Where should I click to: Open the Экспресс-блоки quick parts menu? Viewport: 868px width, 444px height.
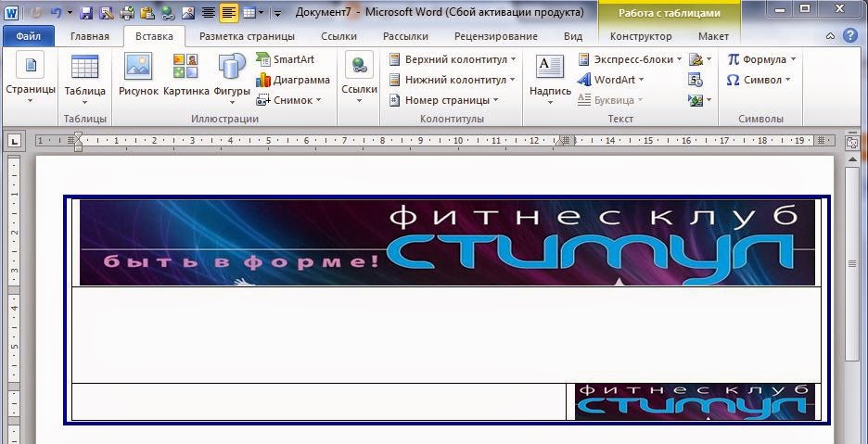click(x=630, y=59)
